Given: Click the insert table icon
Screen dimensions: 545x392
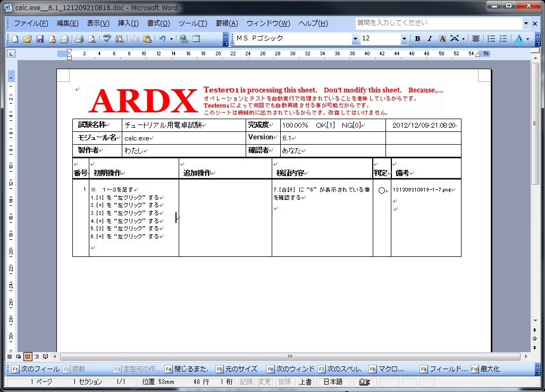Looking at the screenshot, I should tap(196, 39).
